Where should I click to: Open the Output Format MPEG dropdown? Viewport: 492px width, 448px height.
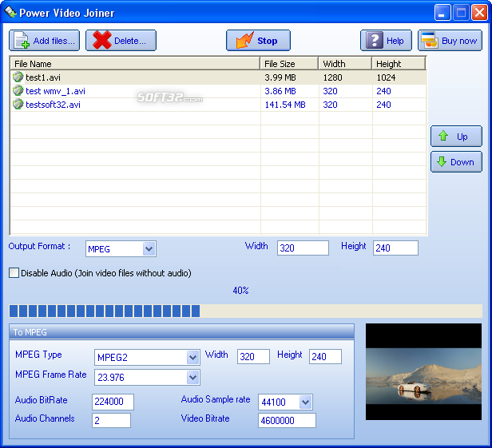pos(149,249)
